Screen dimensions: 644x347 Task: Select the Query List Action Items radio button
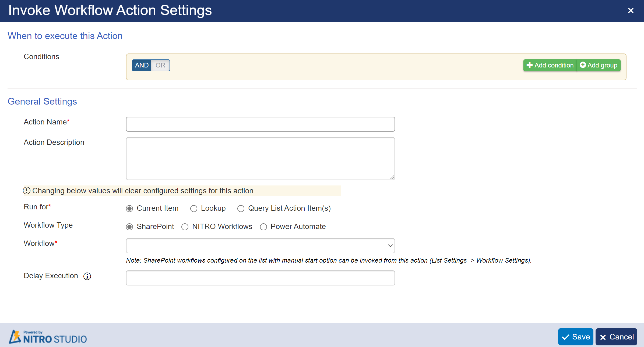[x=240, y=209]
